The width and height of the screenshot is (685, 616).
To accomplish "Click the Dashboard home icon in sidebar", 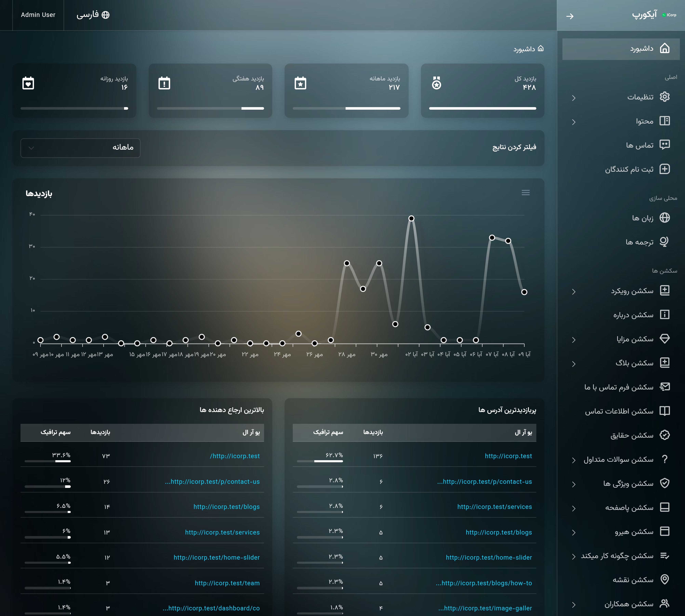I will point(664,48).
